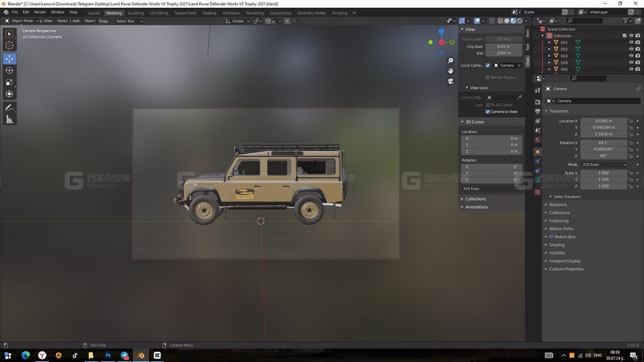
Task: Open the Global transform orientation dropdown
Action: (x=238, y=21)
